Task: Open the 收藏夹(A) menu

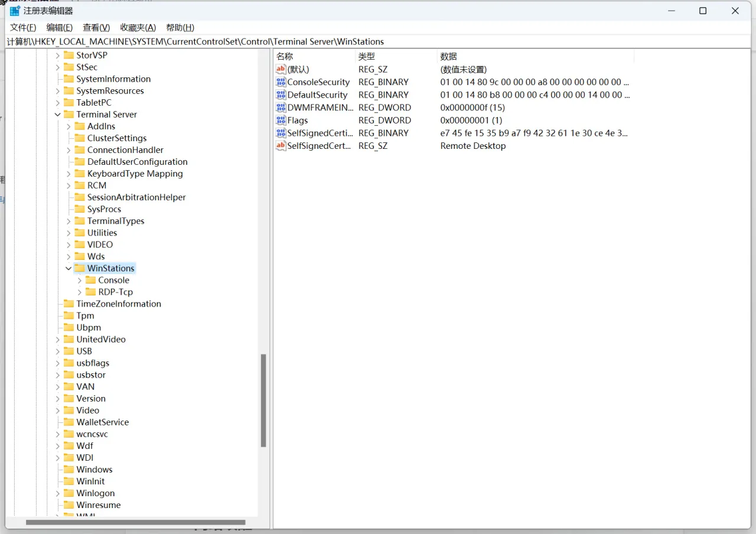Action: 138,28
